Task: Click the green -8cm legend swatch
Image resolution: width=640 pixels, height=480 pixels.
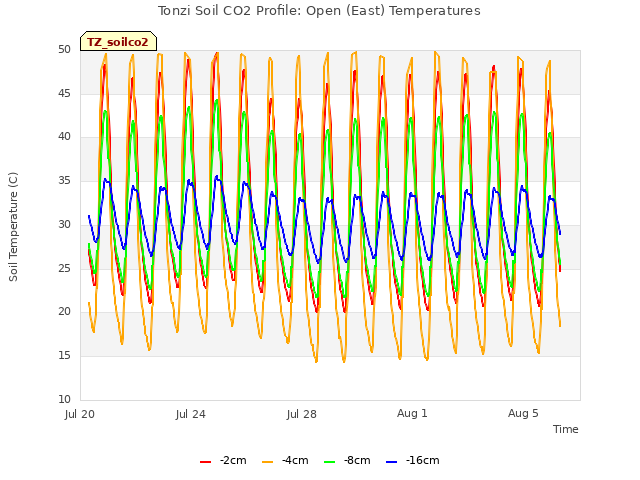Action: coord(329,462)
